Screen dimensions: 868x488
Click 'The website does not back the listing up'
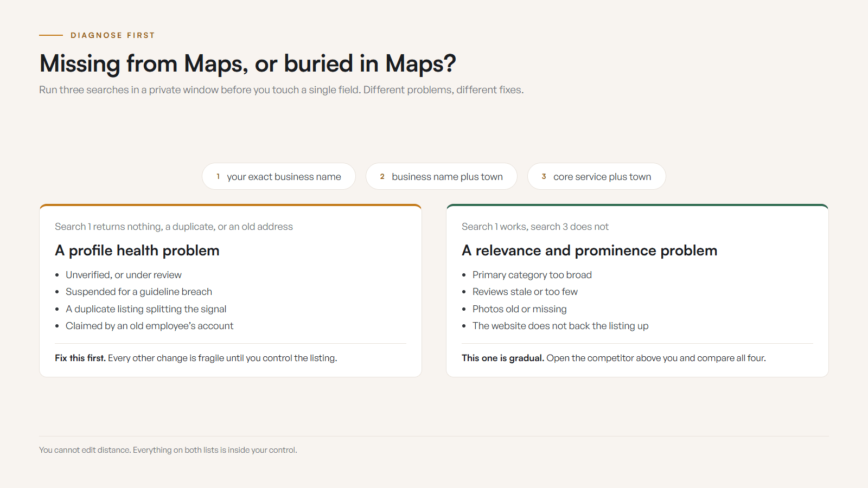click(x=560, y=326)
